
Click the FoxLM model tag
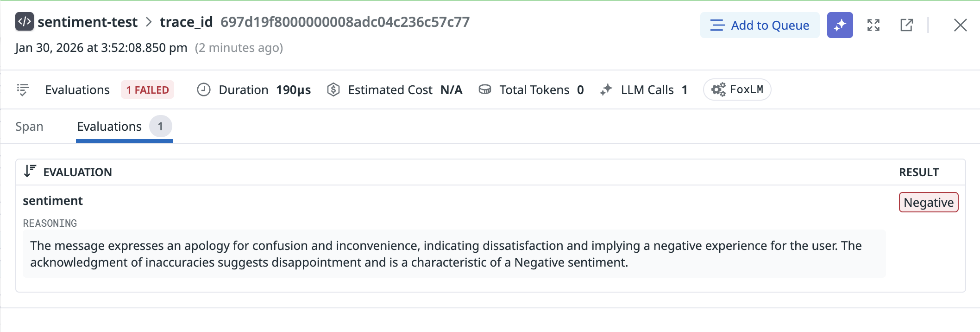[737, 89]
